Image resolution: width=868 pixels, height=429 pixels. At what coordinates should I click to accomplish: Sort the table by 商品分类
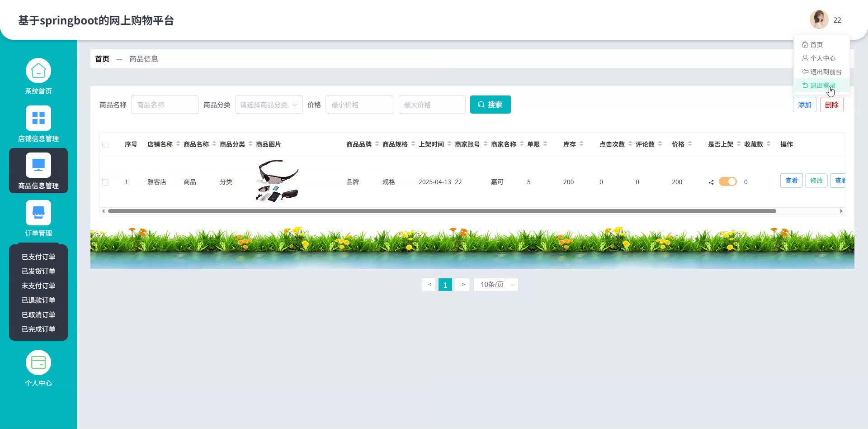point(250,144)
